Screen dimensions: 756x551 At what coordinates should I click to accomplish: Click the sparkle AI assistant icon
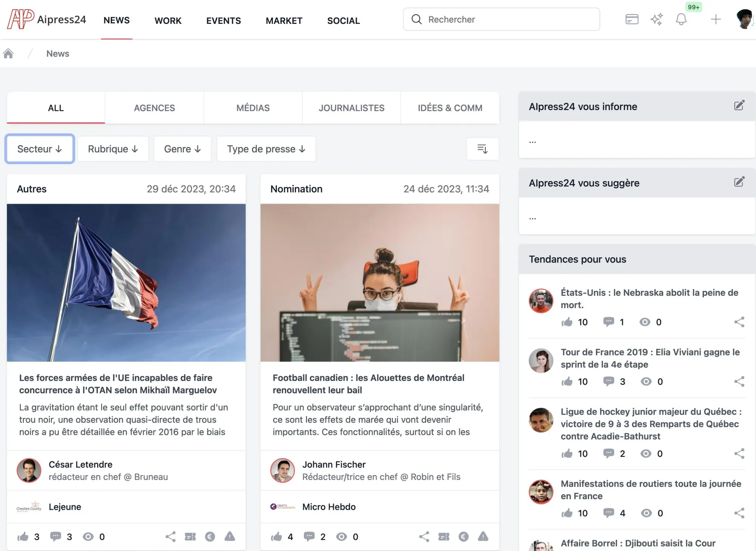click(x=657, y=19)
